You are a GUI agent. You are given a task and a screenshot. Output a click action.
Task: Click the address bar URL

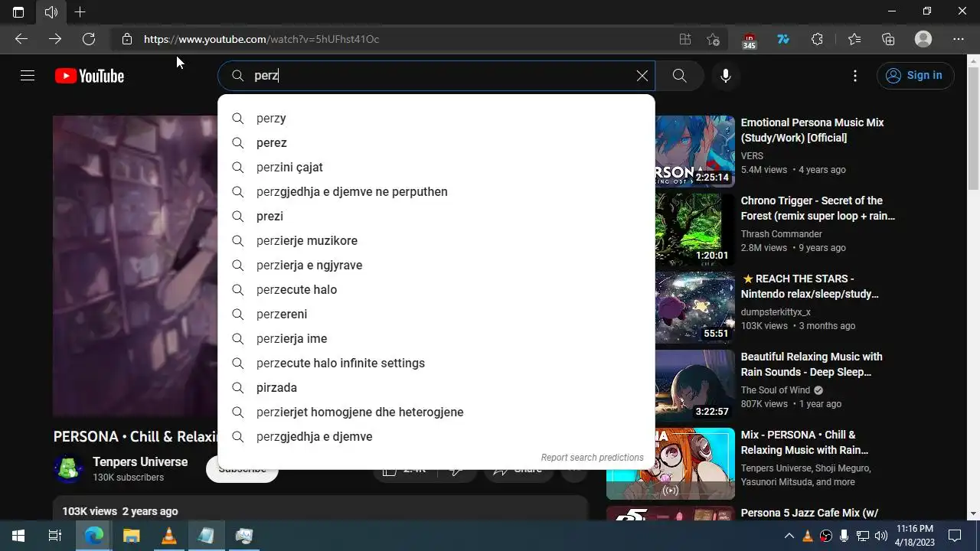tap(262, 39)
